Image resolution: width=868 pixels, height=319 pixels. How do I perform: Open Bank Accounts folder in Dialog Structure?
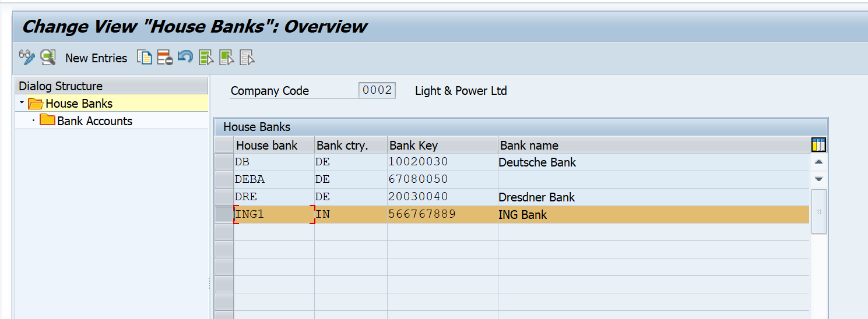click(x=94, y=121)
